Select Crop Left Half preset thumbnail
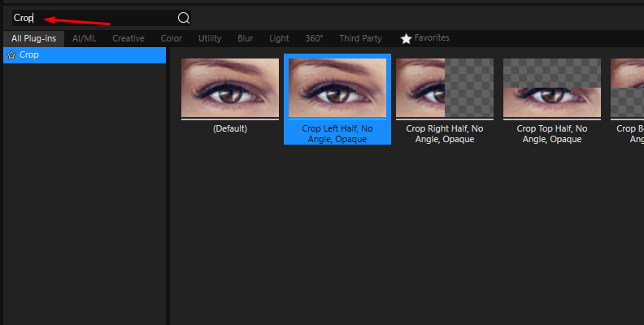 pos(337,88)
